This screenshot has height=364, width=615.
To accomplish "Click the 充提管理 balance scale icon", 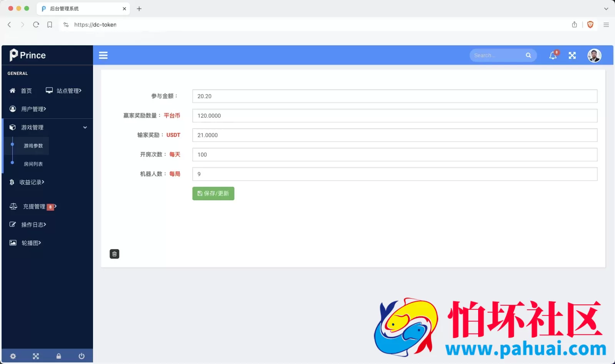I will coord(13,206).
